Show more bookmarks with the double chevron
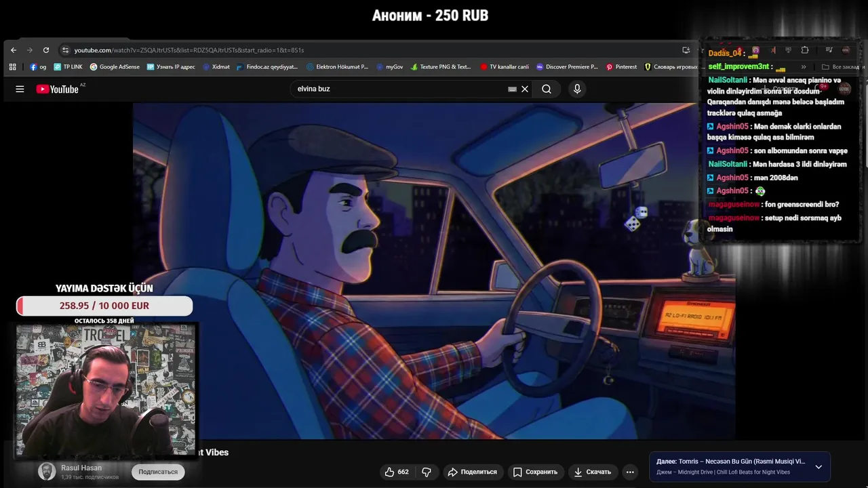 tap(804, 67)
